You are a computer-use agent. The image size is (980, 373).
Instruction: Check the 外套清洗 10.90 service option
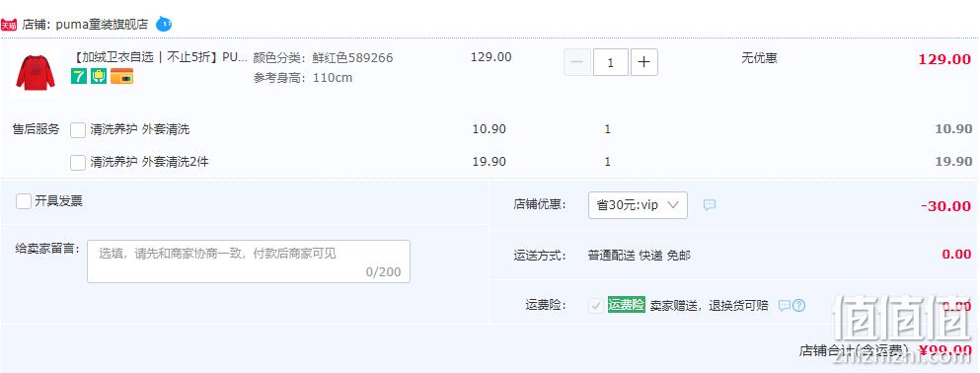[78, 130]
